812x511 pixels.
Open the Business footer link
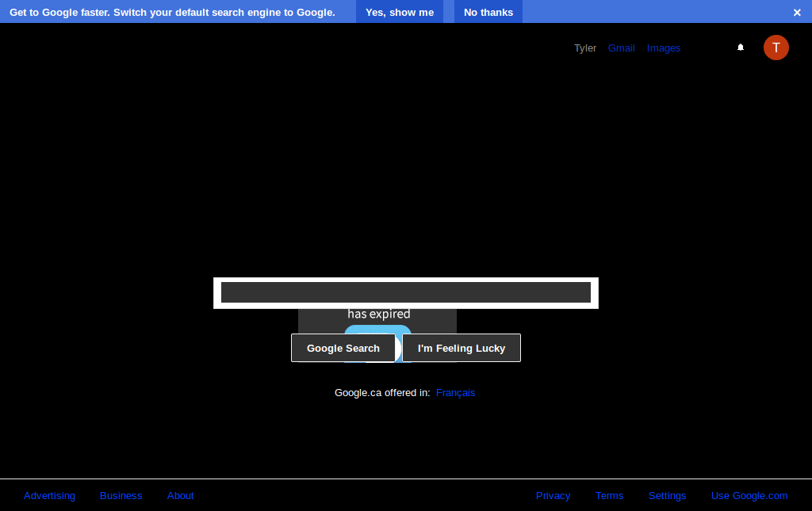[121, 495]
